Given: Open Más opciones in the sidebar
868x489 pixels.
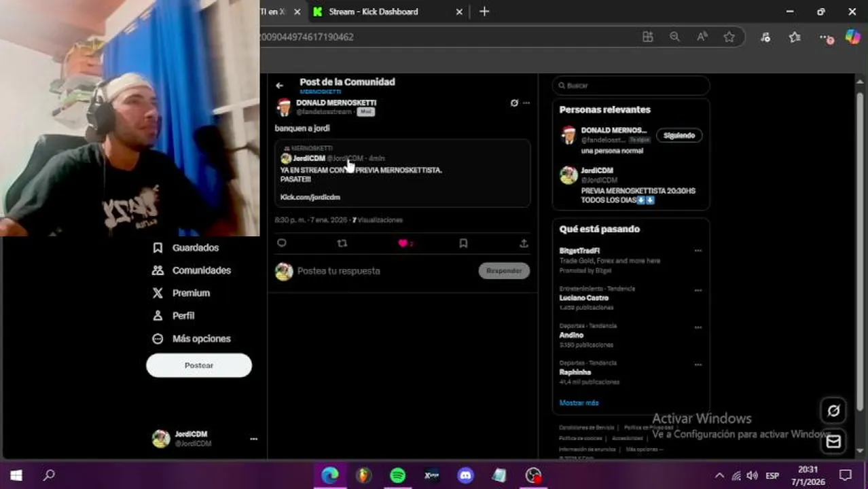Looking at the screenshot, I should coord(192,339).
